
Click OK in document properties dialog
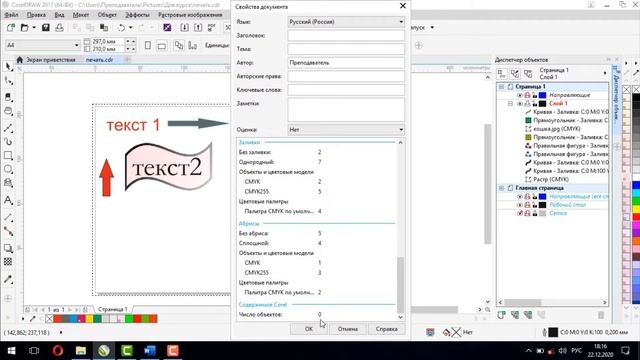click(x=309, y=329)
